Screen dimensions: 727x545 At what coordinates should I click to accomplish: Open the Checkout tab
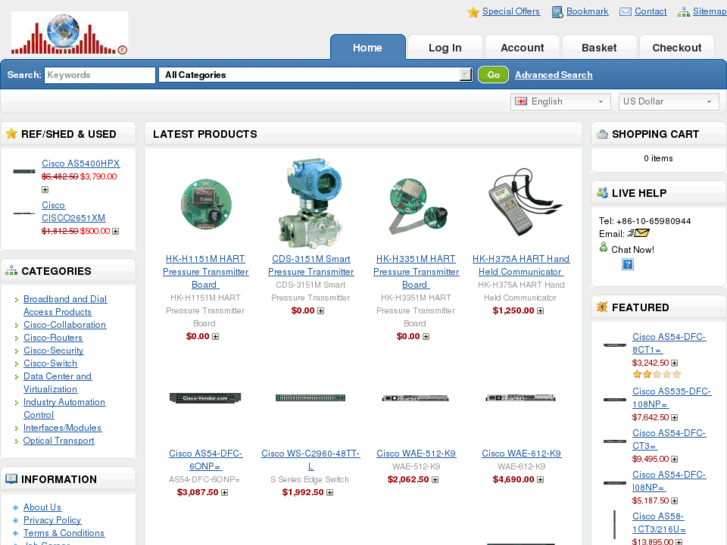coord(676,48)
